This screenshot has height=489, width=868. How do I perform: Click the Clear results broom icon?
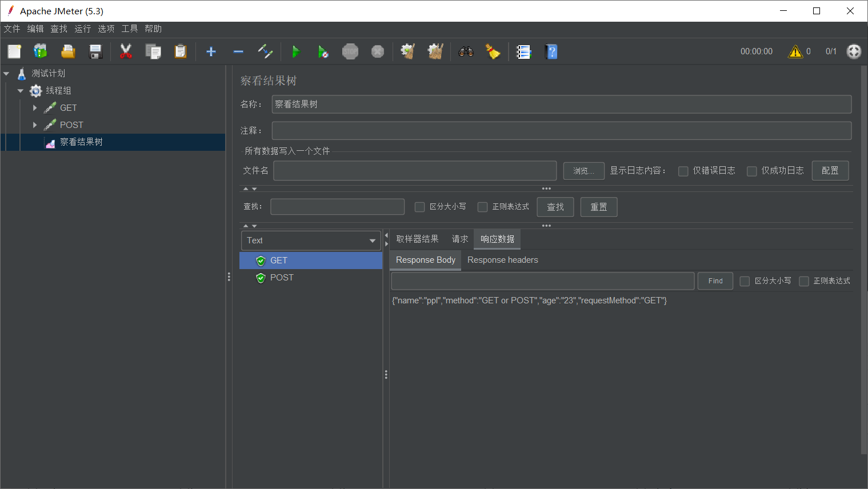pos(407,51)
